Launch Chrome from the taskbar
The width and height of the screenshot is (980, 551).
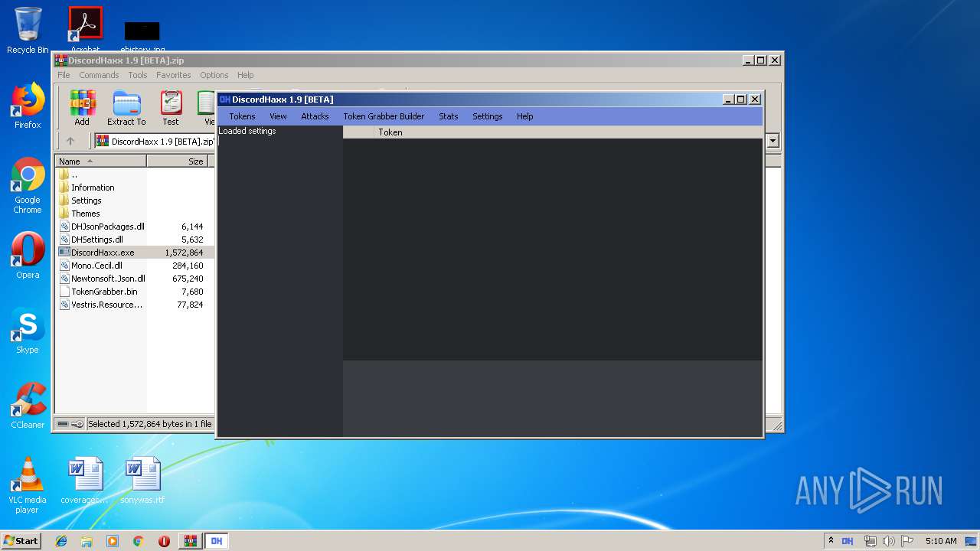point(138,541)
